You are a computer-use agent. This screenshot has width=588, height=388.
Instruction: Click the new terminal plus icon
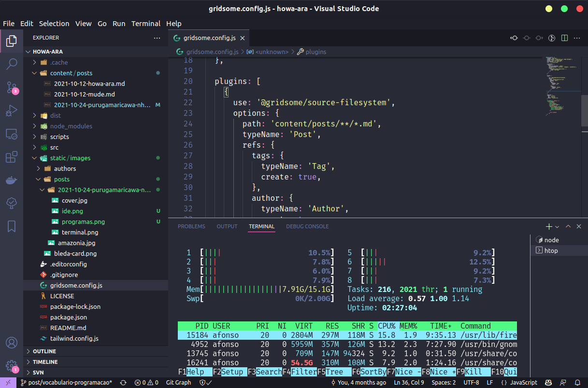pyautogui.click(x=549, y=226)
